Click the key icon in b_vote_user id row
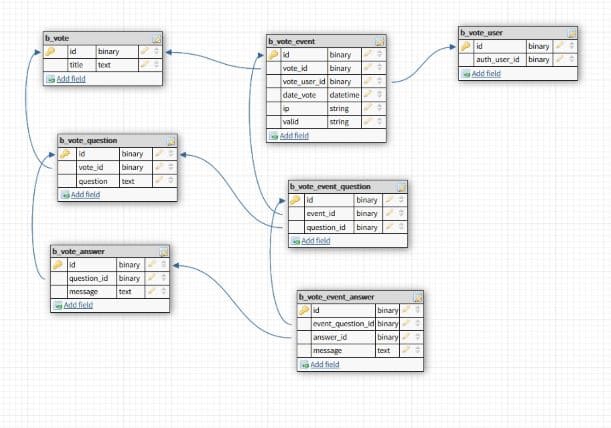This screenshot has height=428, width=611. coord(465,46)
